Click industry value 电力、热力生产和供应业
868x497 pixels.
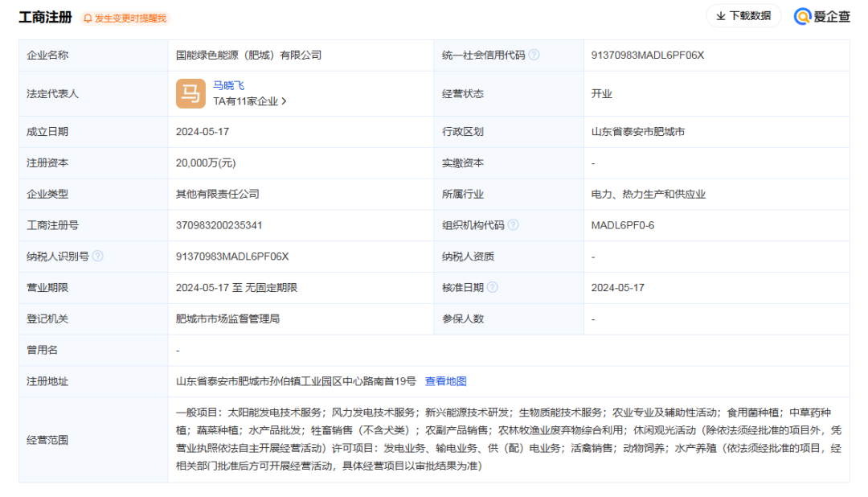(648, 194)
